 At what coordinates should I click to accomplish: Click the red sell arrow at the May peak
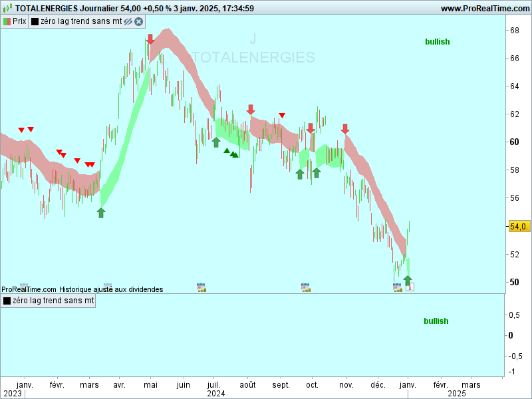click(150, 39)
